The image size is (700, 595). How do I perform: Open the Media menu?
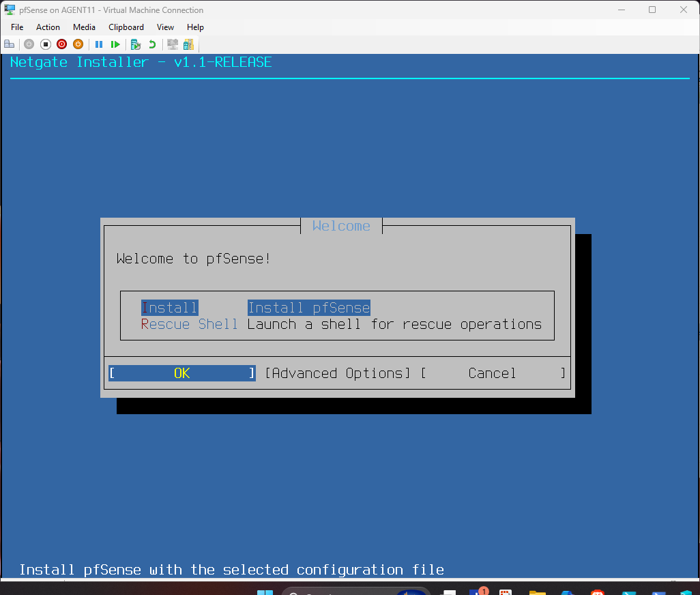84,27
